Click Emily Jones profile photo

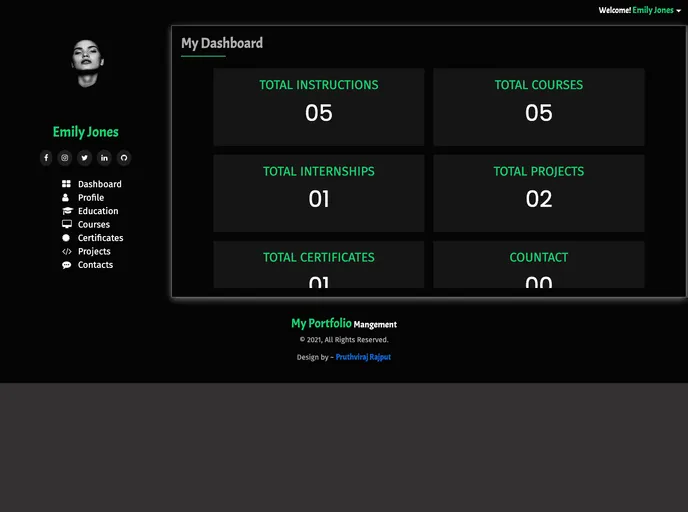point(86,63)
